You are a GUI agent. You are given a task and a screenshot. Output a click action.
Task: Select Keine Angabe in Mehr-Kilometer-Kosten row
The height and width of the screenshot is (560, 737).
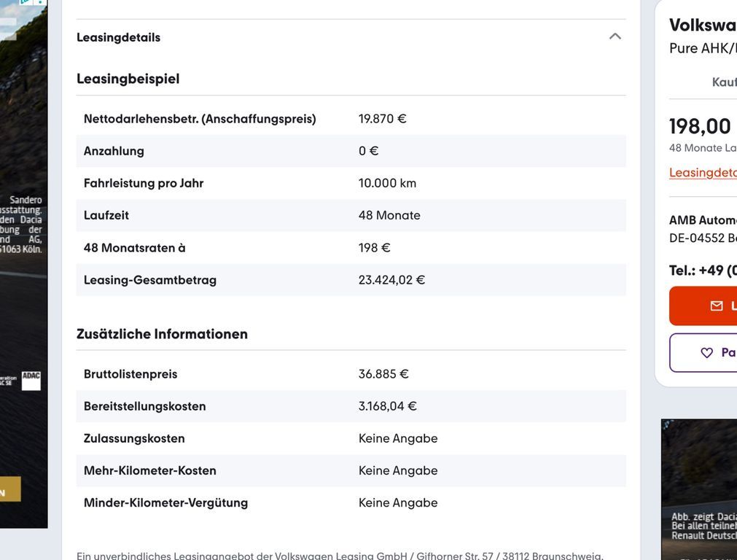pos(397,470)
